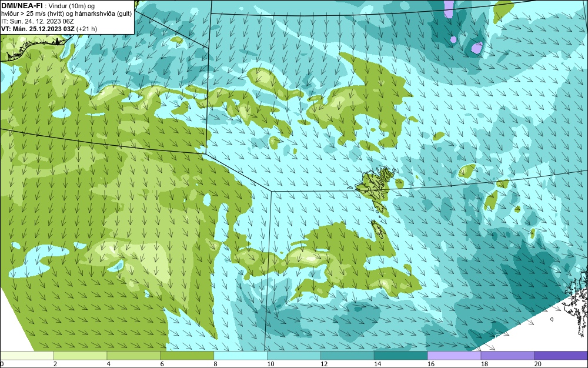Click the "(+21 h)" forecast offset text
Image resolution: width=588 pixels, height=368 pixels.
pos(86,29)
